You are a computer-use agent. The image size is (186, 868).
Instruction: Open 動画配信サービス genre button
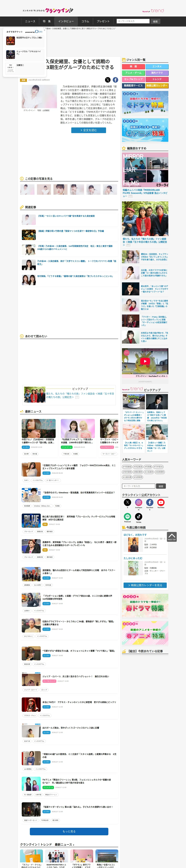(133, 86)
